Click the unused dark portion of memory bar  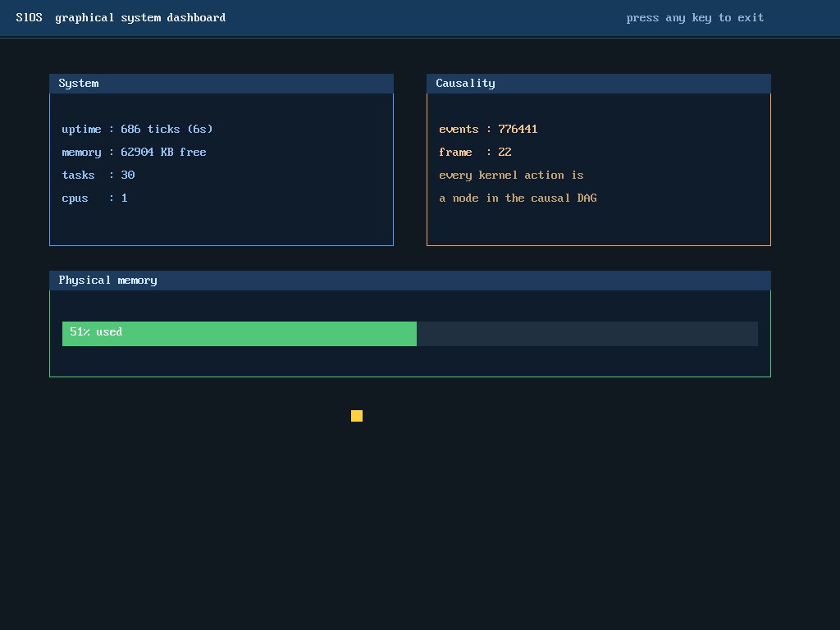click(587, 334)
